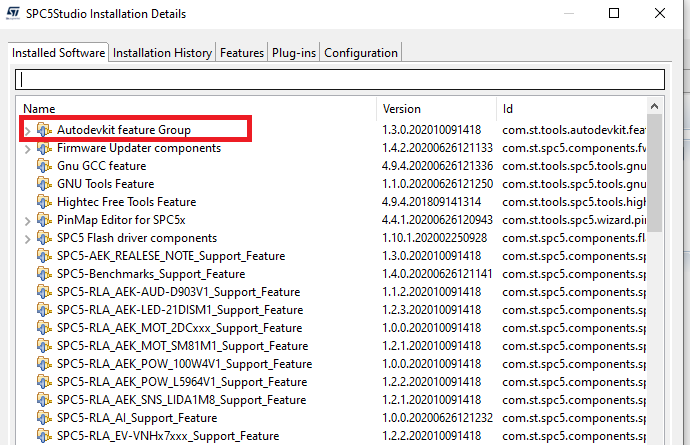Click the com.st.tools.spc5.wizard id cell

[574, 220]
